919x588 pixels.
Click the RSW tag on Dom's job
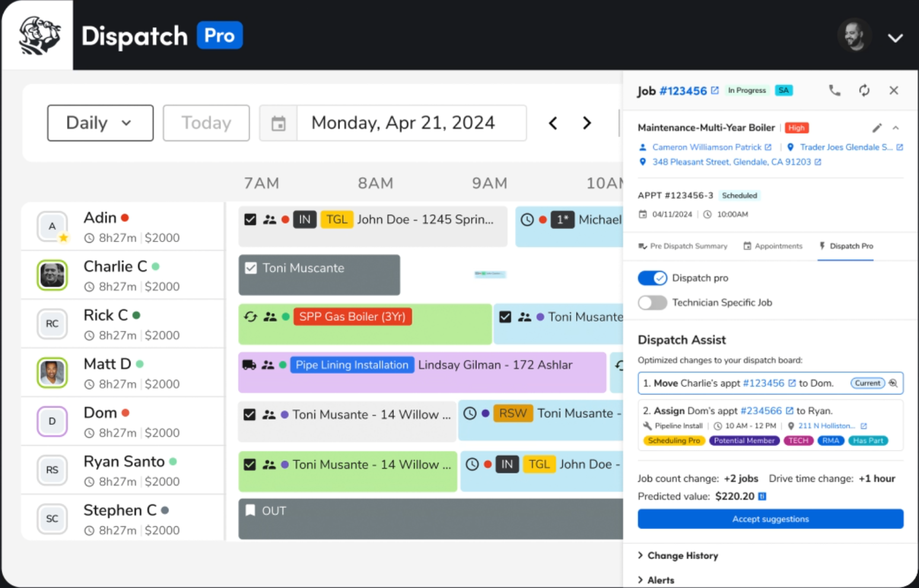[513, 414]
